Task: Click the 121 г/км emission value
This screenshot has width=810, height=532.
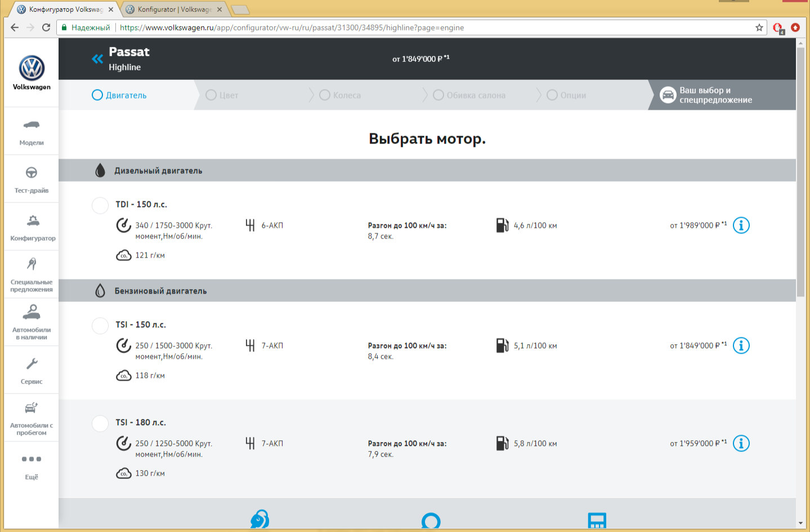Action: click(150, 255)
